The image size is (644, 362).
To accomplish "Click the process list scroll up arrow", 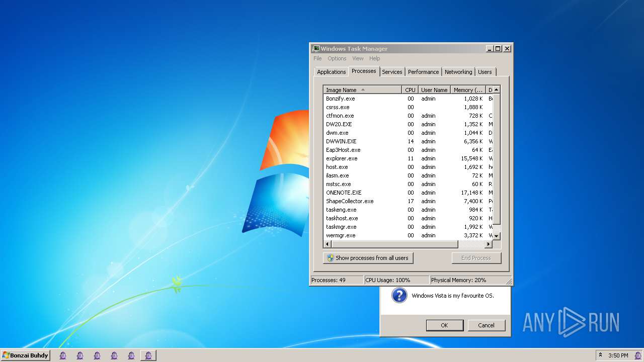I will pos(497,89).
